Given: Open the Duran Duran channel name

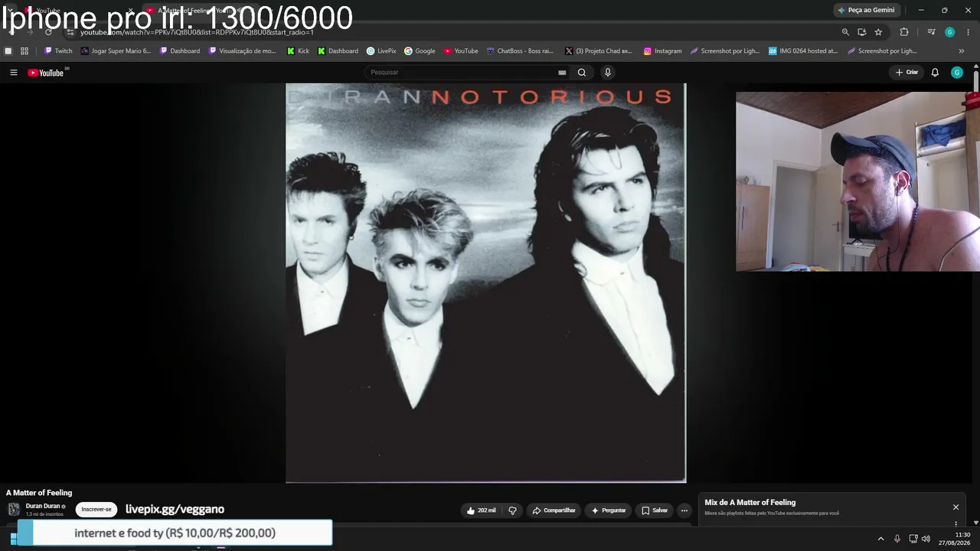Looking at the screenshot, I should coord(43,507).
